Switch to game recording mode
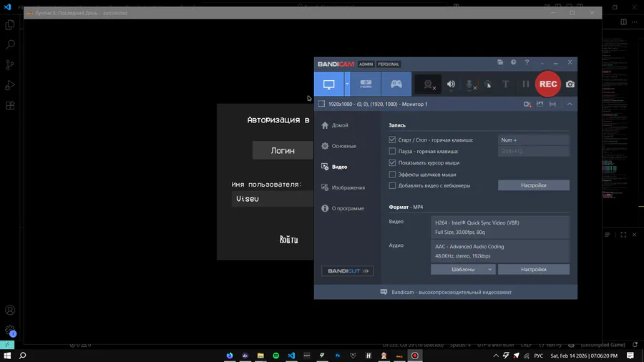644x362 pixels. [396, 84]
